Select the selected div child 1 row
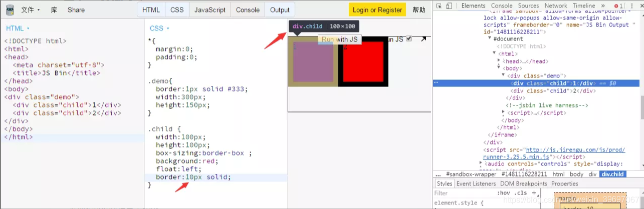The image size is (644, 209). (536, 83)
